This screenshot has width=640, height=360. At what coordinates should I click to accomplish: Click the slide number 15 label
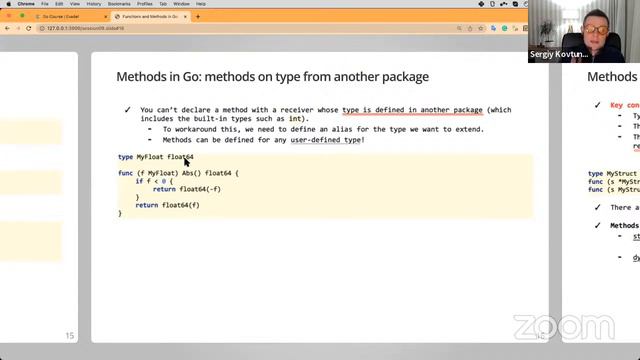click(x=70, y=336)
